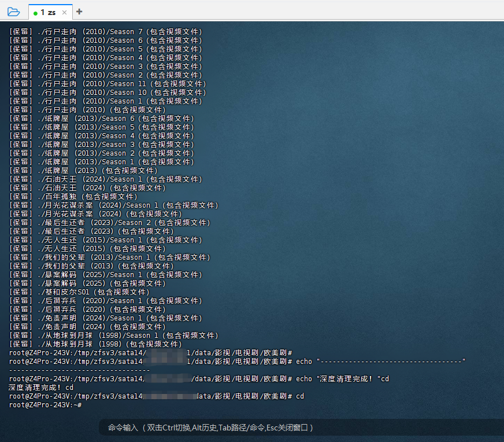Click the 纸牌屋 (2013)/Season 6 output line

click(x=101, y=119)
